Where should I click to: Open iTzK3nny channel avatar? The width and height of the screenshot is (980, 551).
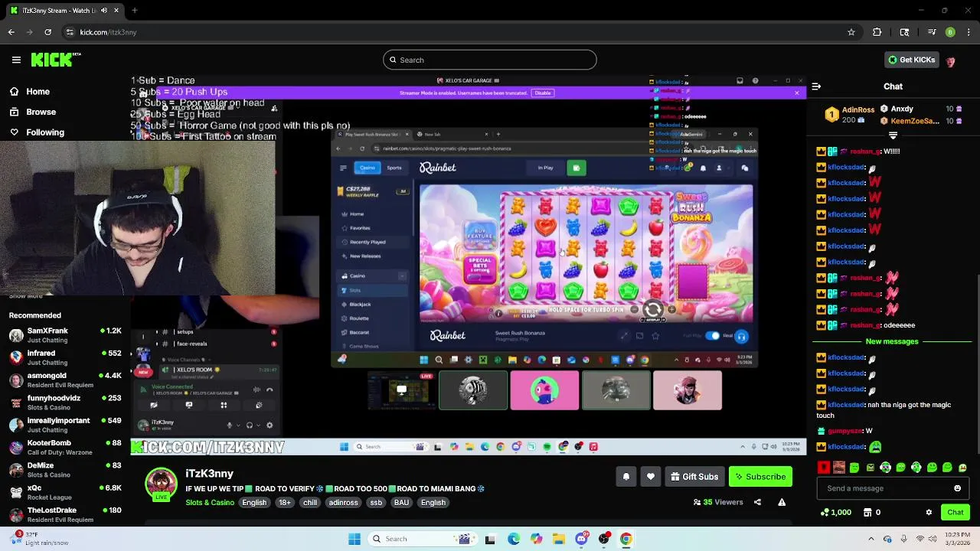pyautogui.click(x=161, y=484)
